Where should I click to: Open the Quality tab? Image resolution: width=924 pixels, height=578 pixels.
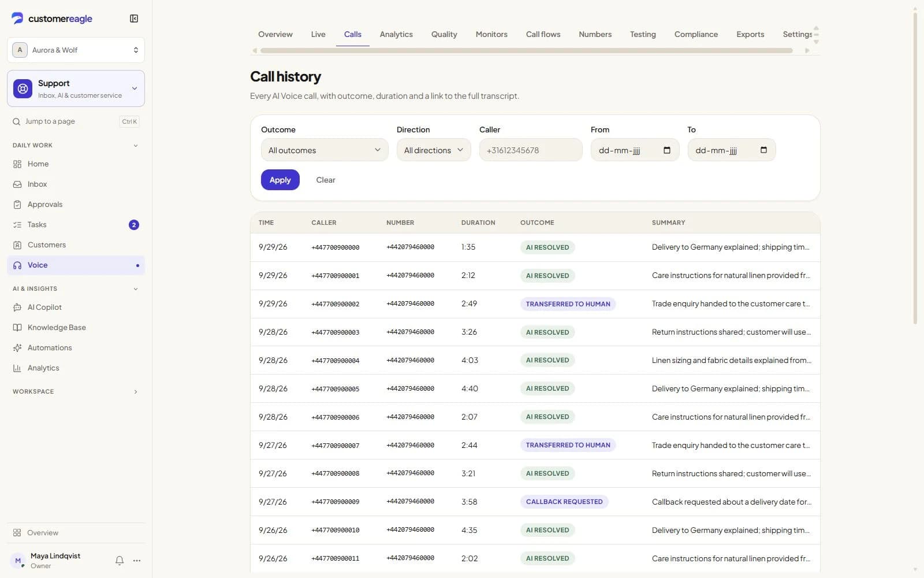[444, 34]
